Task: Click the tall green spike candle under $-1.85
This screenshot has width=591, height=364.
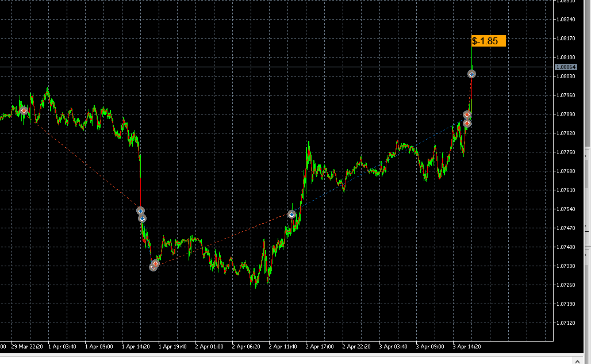Action: click(473, 58)
